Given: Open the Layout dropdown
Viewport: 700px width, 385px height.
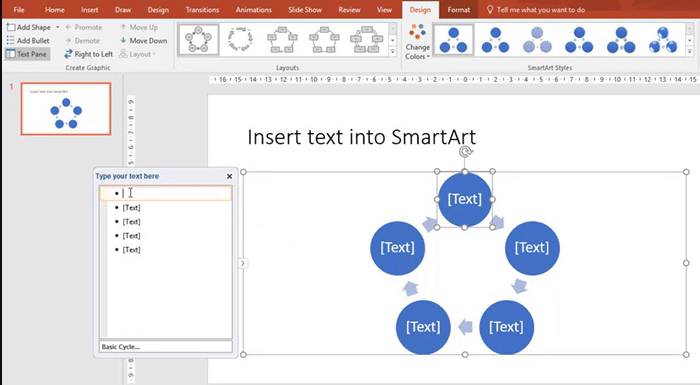Looking at the screenshot, I should pos(137,54).
